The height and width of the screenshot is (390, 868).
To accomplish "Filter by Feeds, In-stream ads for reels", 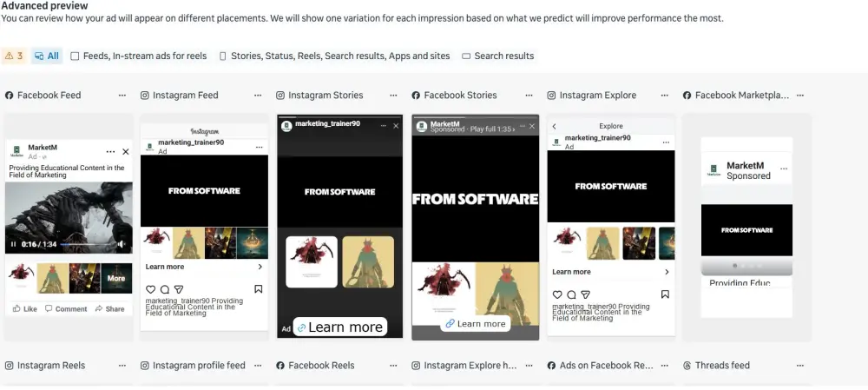I will [x=139, y=56].
